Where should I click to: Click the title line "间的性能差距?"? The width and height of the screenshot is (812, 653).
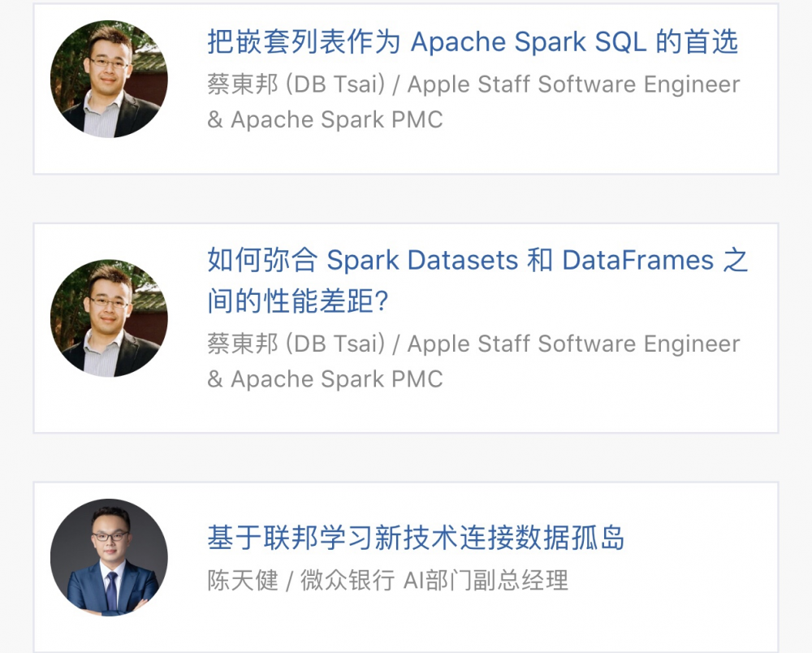tap(298, 302)
